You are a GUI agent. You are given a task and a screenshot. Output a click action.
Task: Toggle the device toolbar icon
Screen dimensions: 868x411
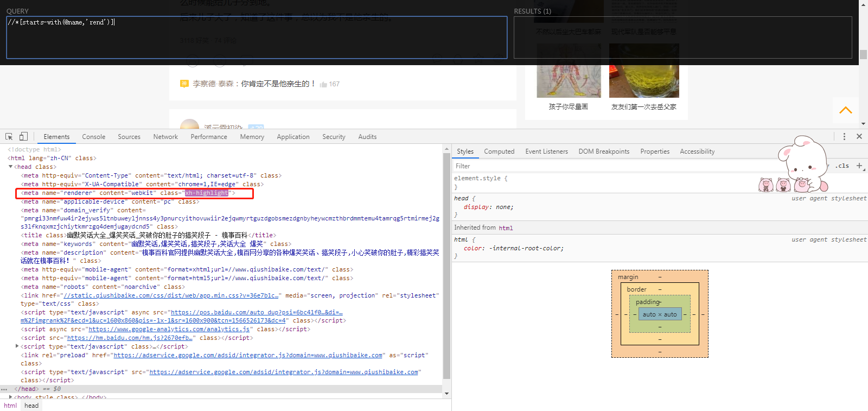coord(23,137)
